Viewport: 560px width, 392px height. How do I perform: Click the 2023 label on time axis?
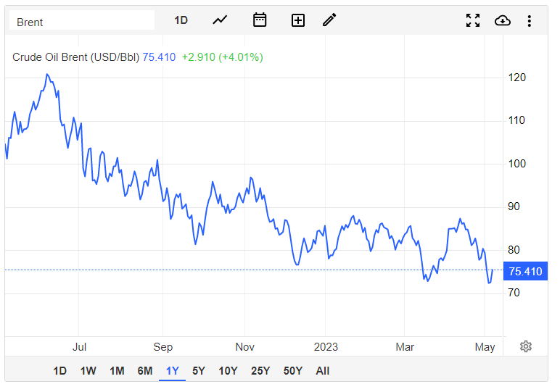point(326,346)
